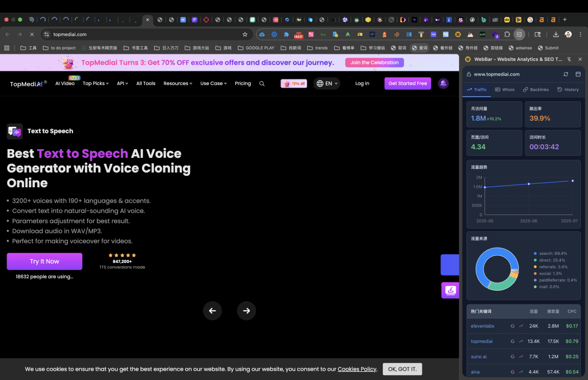Switch to the Whois tab

[505, 90]
